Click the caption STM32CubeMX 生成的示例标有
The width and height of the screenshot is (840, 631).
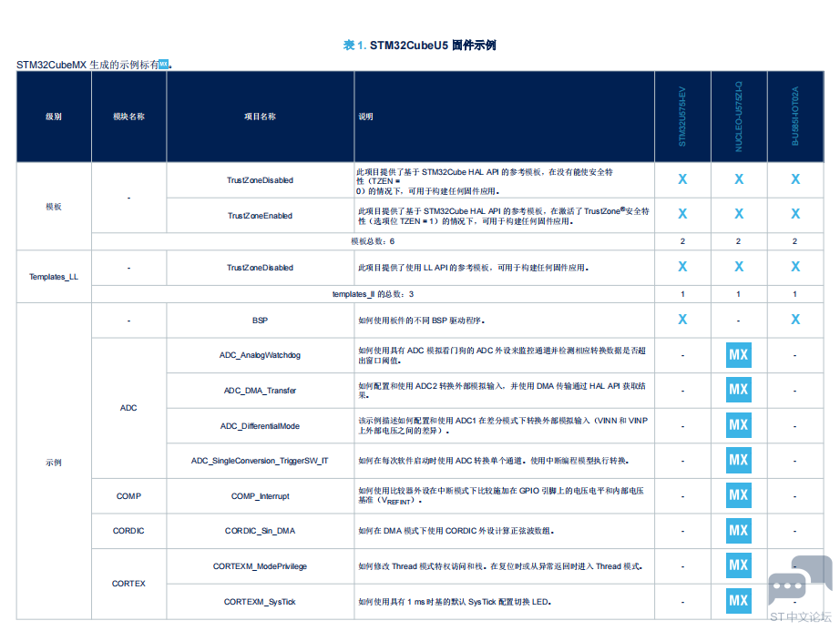pos(87,65)
